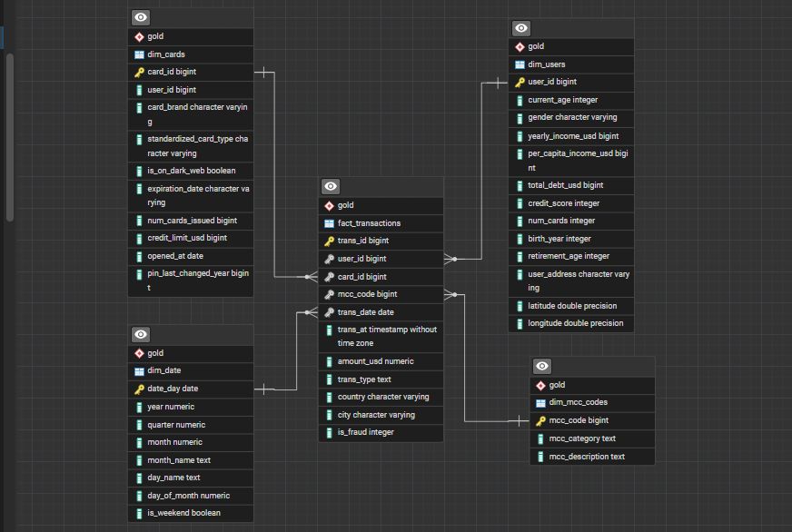
Task: Click the card_id primary key icon in dim_cards
Action: (x=139, y=72)
